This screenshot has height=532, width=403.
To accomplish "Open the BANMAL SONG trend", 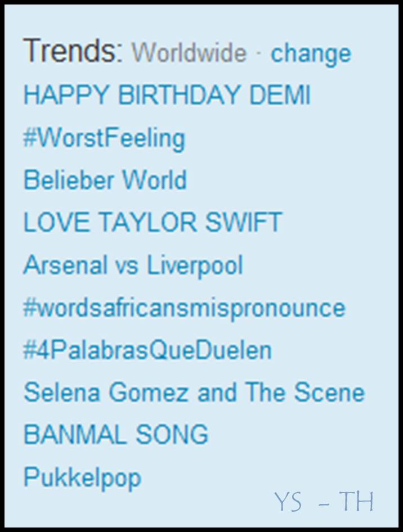I will click(116, 435).
